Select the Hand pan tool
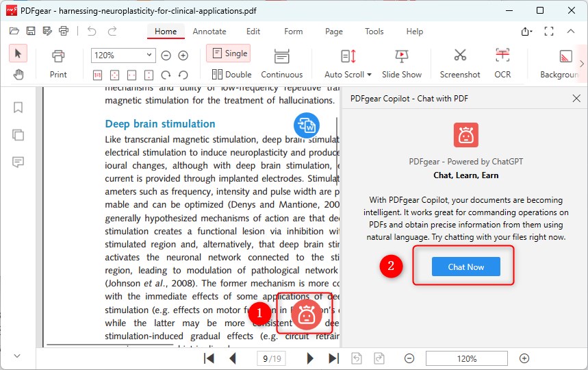This screenshot has height=370, width=588. [18, 75]
